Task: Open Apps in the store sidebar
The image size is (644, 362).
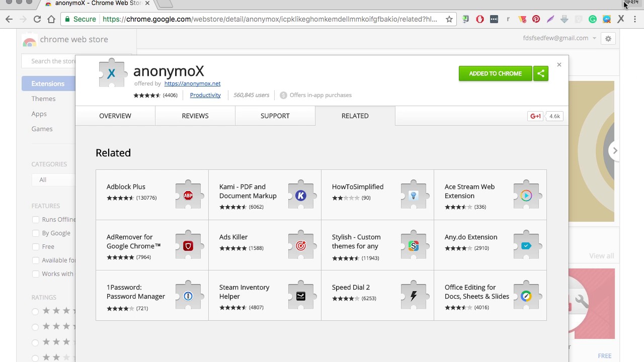Action: click(x=39, y=114)
